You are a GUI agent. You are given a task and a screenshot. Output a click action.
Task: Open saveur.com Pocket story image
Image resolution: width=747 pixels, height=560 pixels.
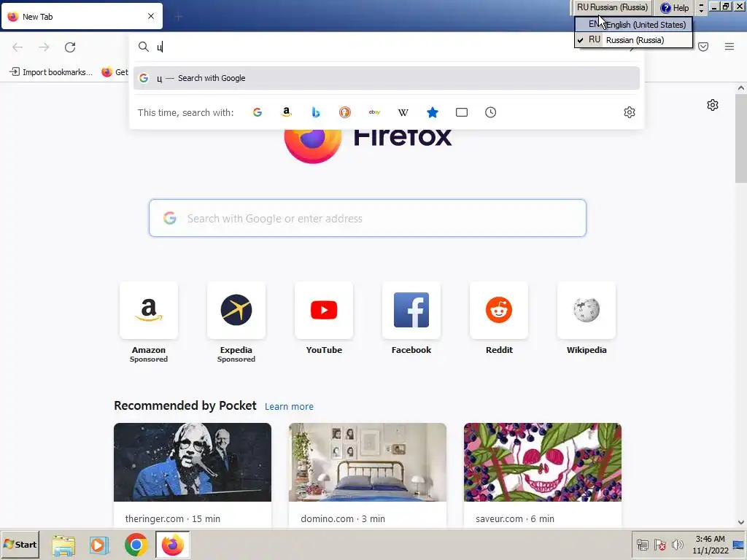coord(543,462)
